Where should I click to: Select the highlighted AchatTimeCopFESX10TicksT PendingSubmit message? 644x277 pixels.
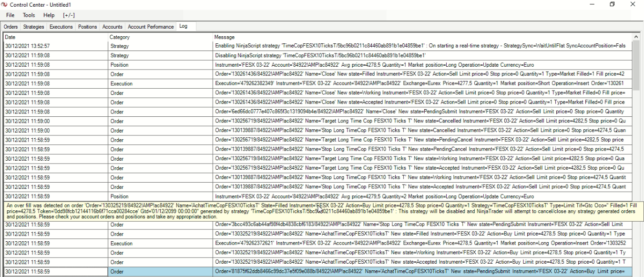click(x=423, y=271)
